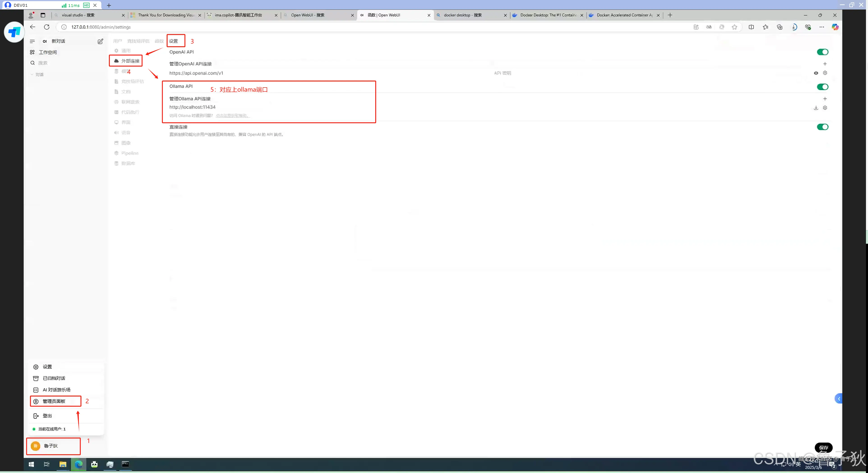The height and width of the screenshot is (473, 868).
Task: Click the plus icon to add OpenAI connection
Action: [825, 64]
